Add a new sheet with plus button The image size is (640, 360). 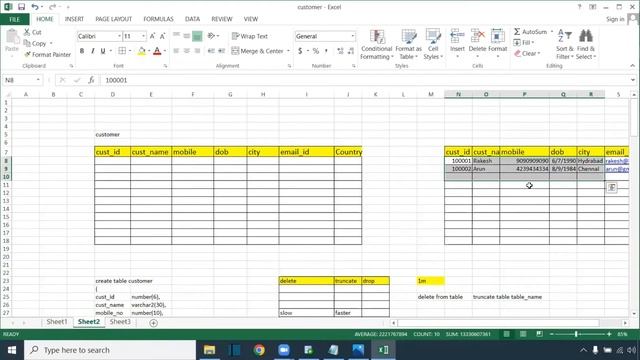[x=153, y=323]
